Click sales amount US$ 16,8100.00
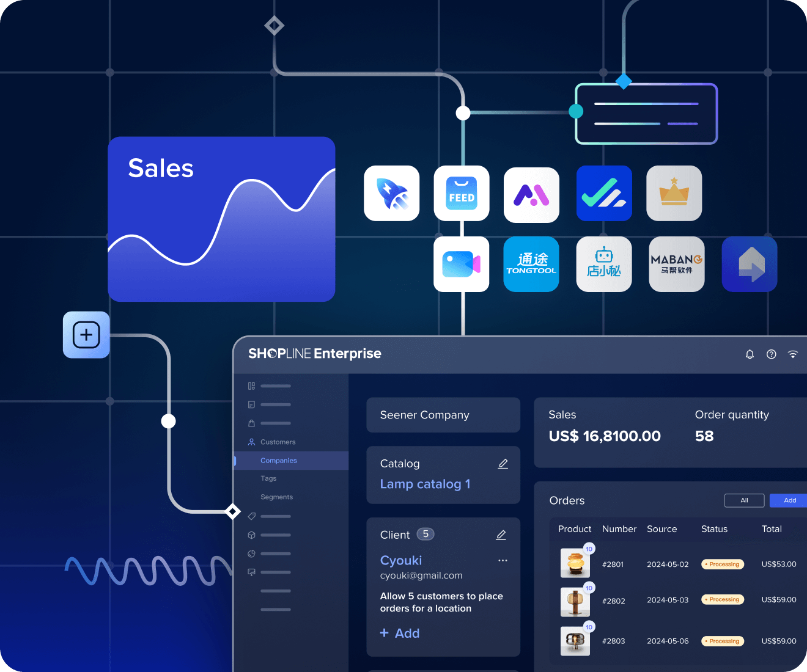 [x=605, y=436]
